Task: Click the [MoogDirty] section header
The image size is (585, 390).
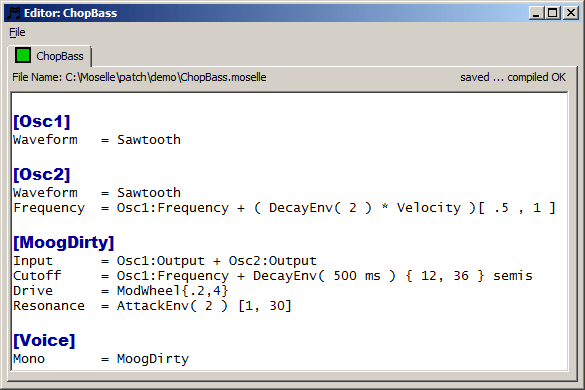Action: (63, 243)
